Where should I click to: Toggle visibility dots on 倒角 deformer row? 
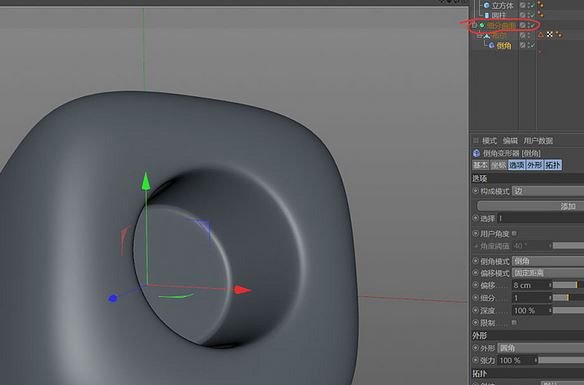click(x=529, y=45)
